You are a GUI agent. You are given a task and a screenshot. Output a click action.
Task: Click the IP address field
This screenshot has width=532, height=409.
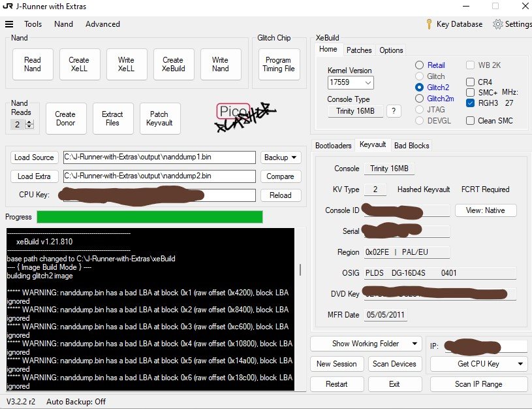pyautogui.click(x=485, y=346)
